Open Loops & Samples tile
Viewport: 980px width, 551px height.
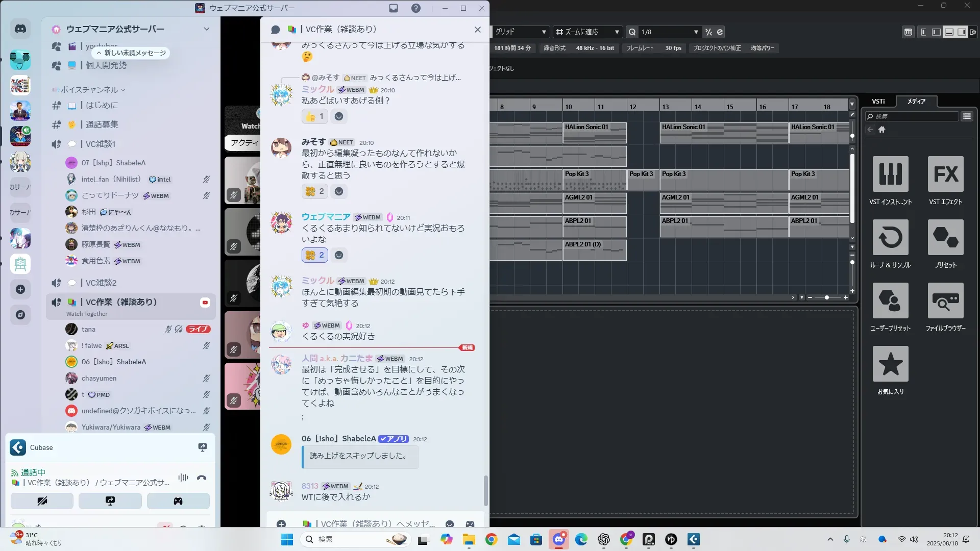tap(890, 237)
